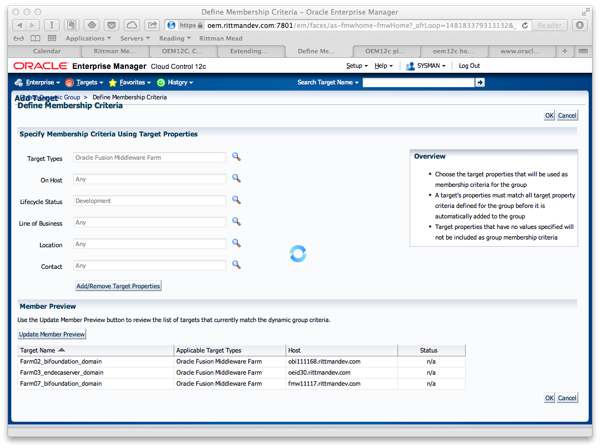Select the Farm02_bifoundation_domain row
The image size is (600, 448).
241,362
